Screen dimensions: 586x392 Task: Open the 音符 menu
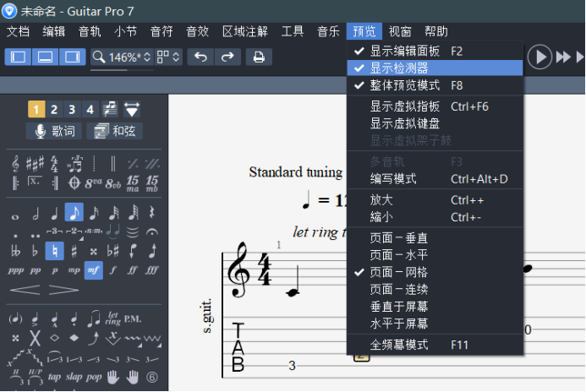pos(162,31)
